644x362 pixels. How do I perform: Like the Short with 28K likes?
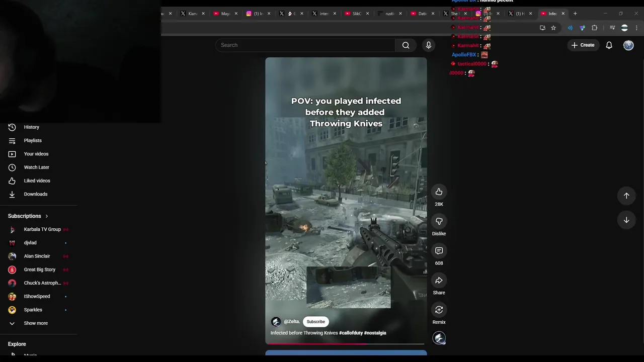click(x=439, y=192)
